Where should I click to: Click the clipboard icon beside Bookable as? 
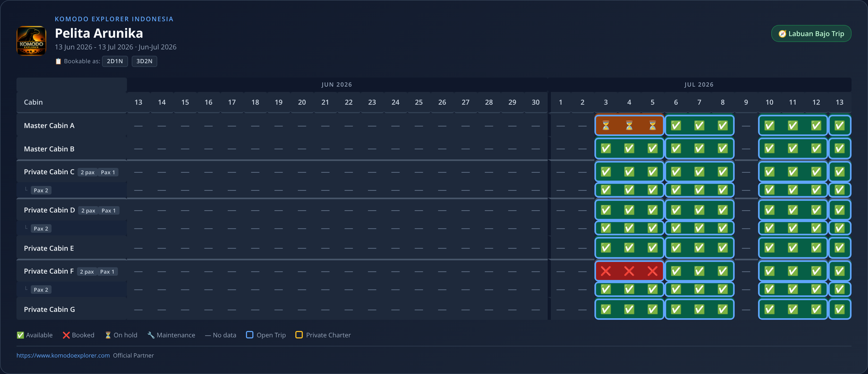(58, 61)
